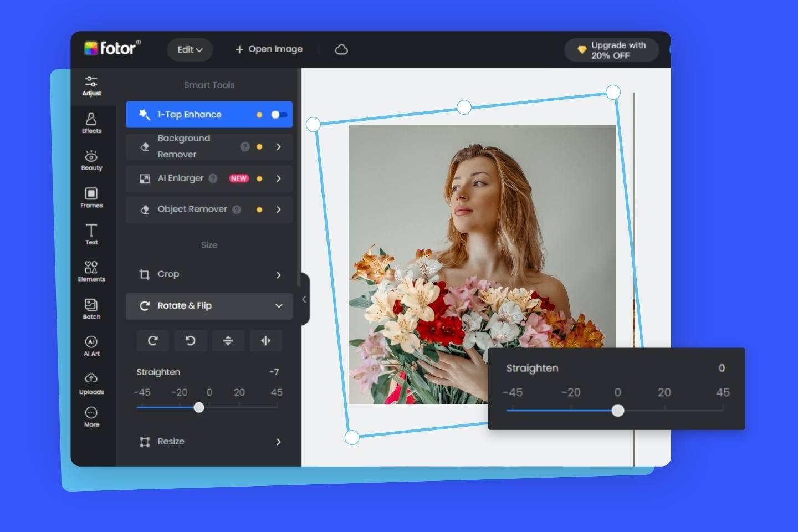
Task: Collapse the Rotate & Flip section
Action: click(x=278, y=306)
